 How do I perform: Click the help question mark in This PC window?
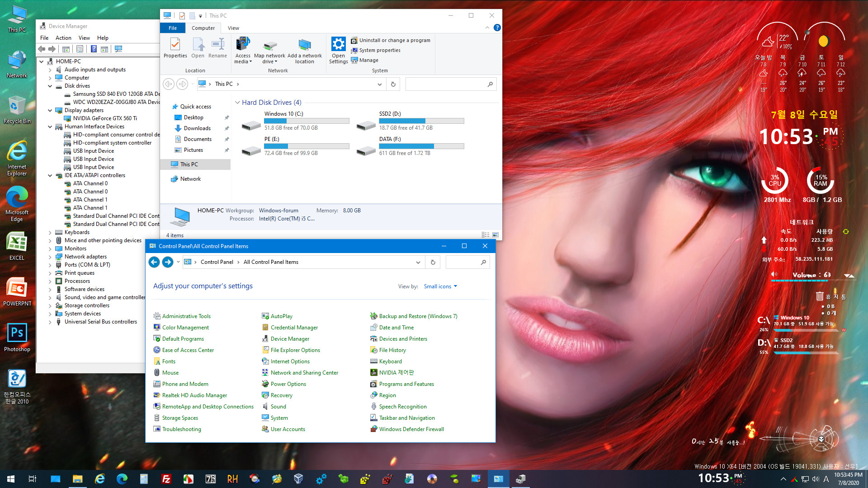tap(497, 28)
